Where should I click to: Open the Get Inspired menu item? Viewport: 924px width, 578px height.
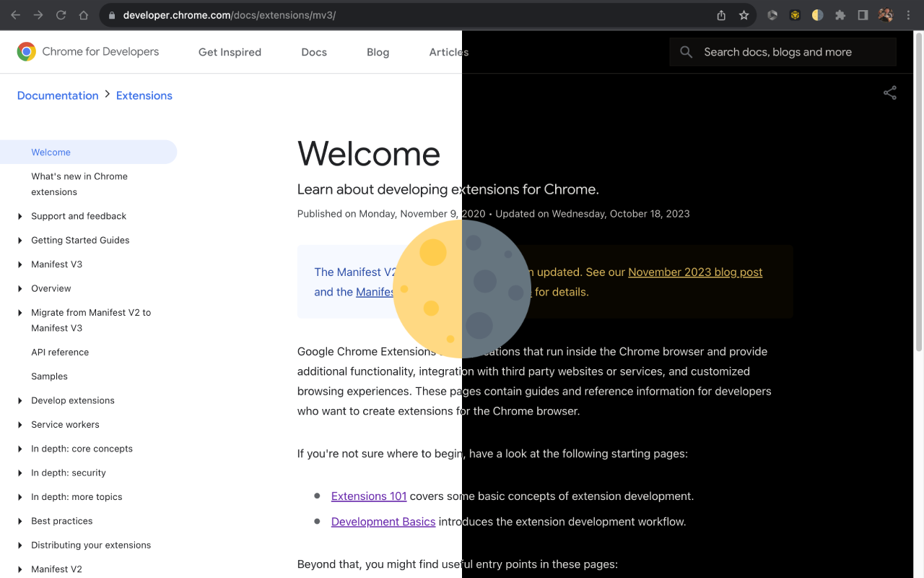(230, 51)
